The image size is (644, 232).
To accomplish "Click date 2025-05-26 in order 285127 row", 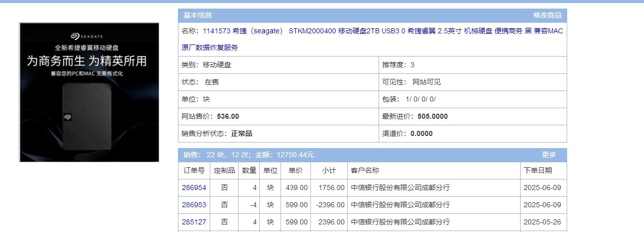I will (542, 222).
